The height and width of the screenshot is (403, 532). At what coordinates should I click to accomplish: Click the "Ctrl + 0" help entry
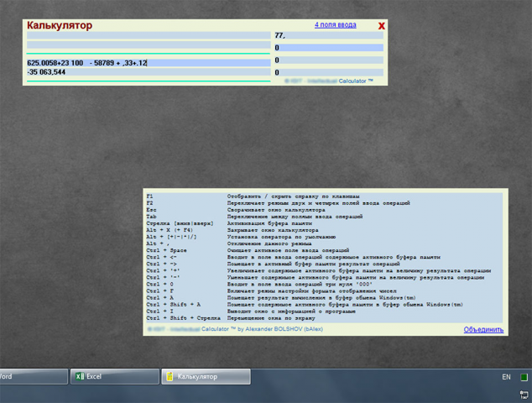click(x=159, y=285)
